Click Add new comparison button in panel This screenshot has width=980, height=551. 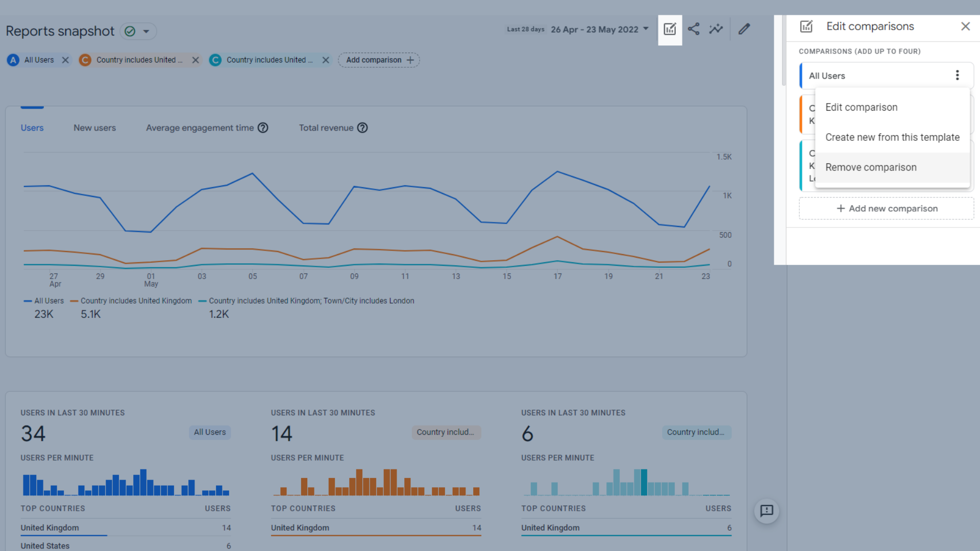point(887,209)
